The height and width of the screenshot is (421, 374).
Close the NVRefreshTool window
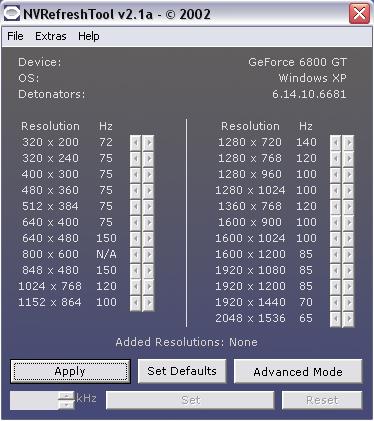tap(359, 14)
